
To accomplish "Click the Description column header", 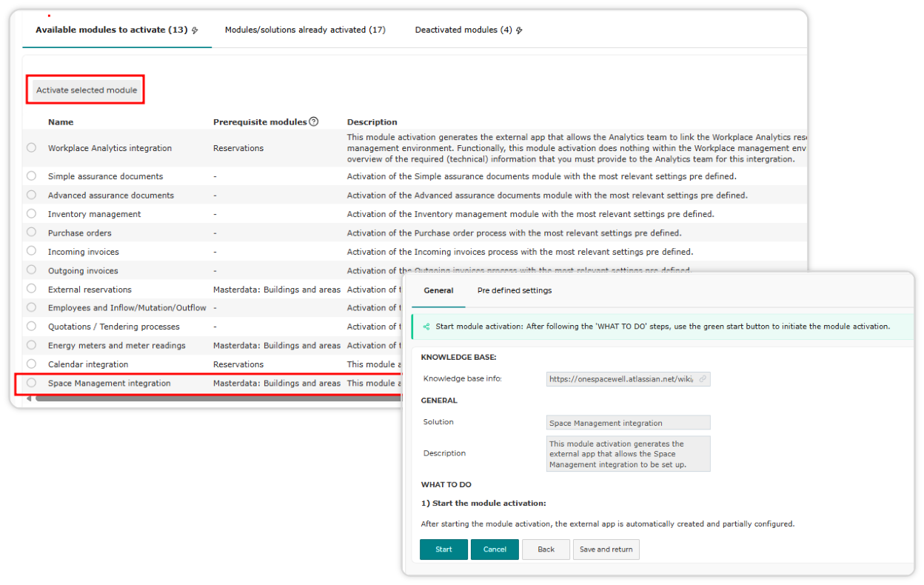I will point(372,122).
